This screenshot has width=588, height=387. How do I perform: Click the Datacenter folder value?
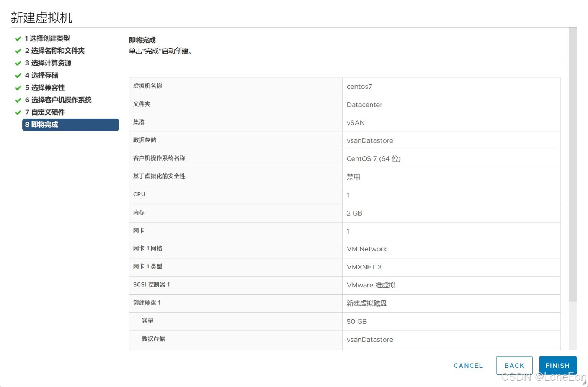point(364,105)
